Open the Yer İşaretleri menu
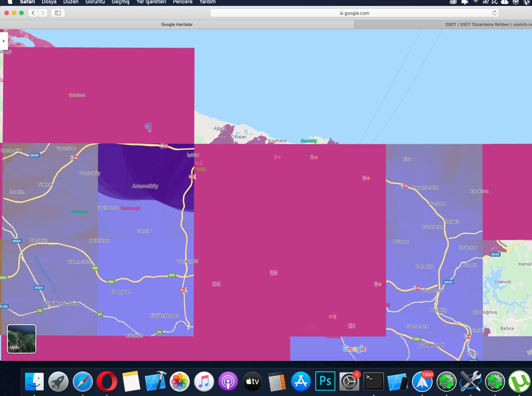Viewport: 532px width, 396px height. point(151,2)
